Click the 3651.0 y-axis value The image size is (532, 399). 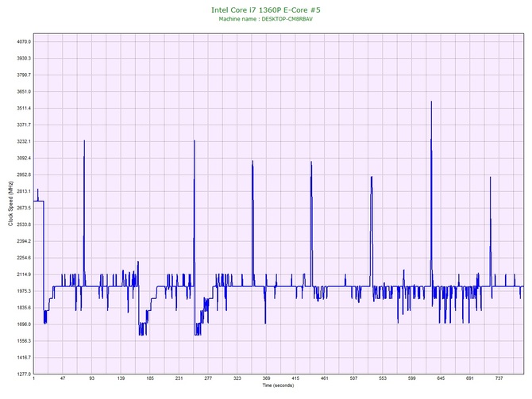tap(24, 91)
